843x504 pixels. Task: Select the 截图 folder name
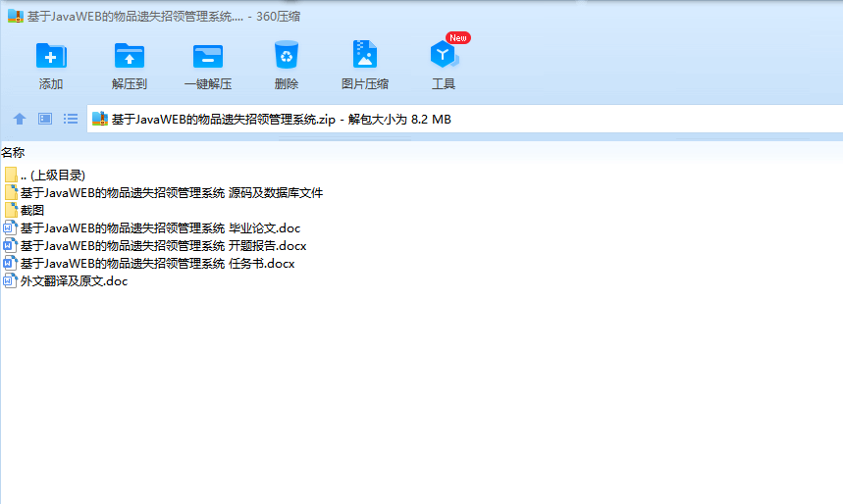[32, 211]
